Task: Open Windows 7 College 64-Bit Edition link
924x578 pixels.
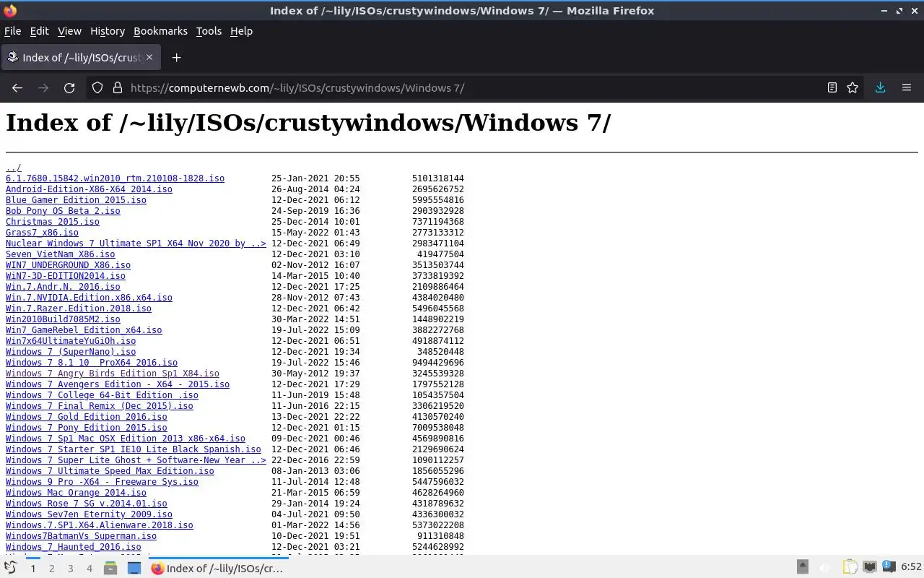Action: click(102, 395)
